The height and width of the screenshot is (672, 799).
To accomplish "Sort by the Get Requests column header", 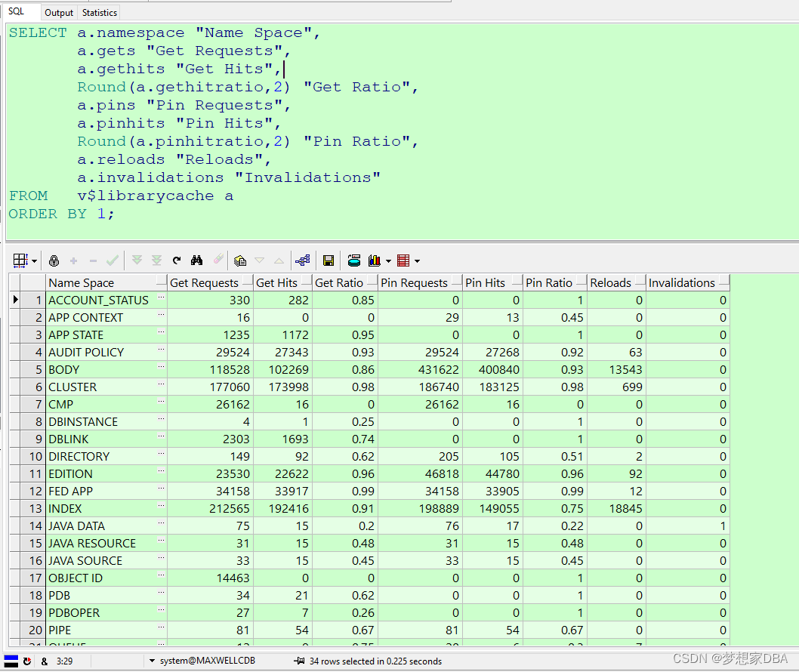I will click(x=210, y=282).
